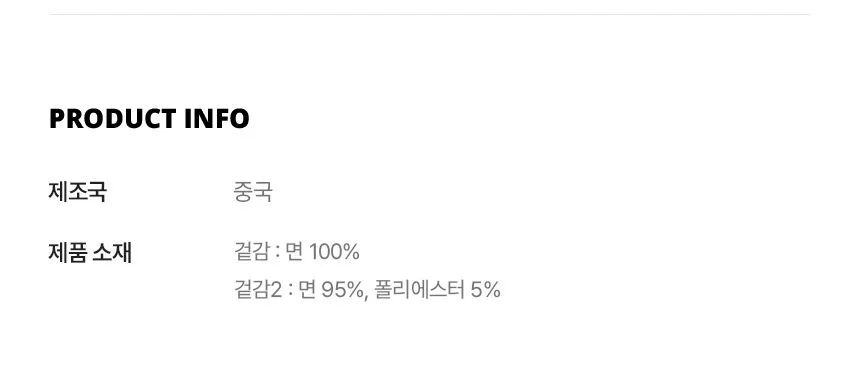Click the word 폴리에스터
This screenshot has width=860, height=380.
420,290
